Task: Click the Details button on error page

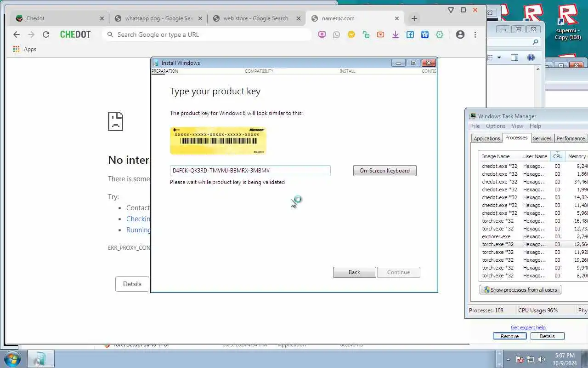Action: coord(132,284)
